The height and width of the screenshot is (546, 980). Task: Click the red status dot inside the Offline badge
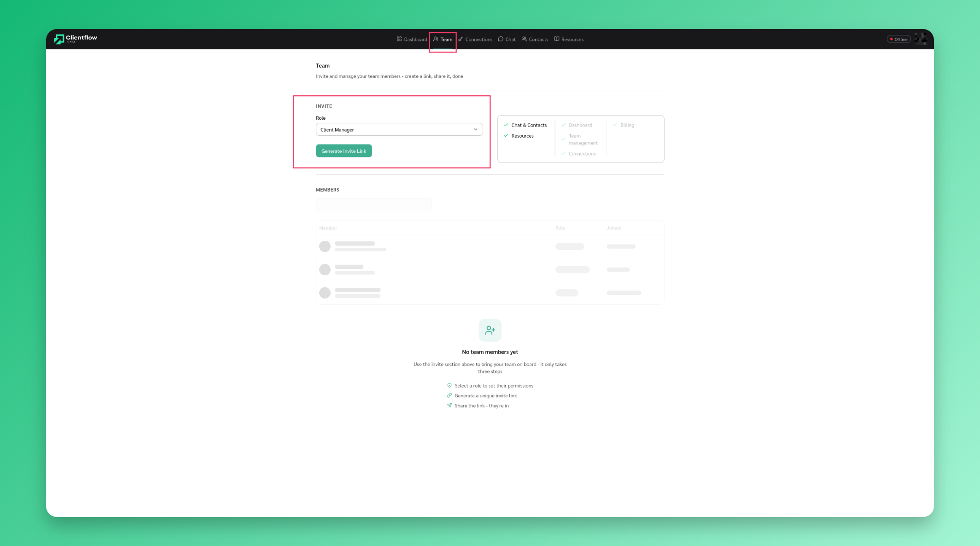pos(892,39)
